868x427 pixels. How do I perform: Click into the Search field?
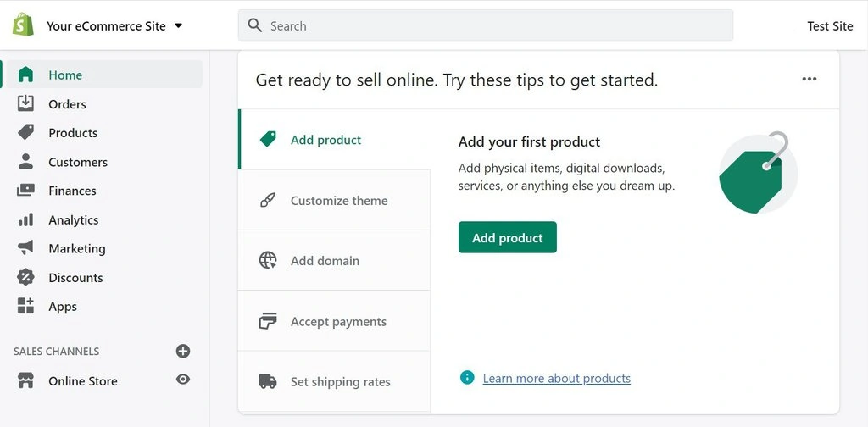486,25
